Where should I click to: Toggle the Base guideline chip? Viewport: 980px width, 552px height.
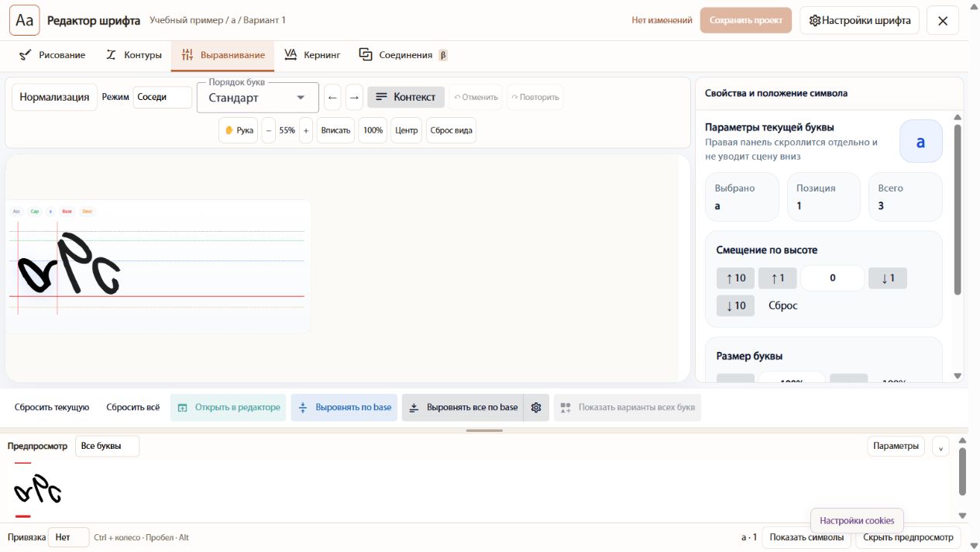67,211
